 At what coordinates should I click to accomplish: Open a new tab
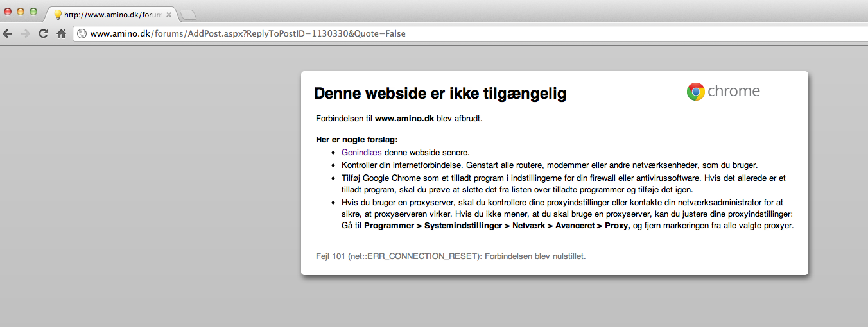click(x=187, y=14)
